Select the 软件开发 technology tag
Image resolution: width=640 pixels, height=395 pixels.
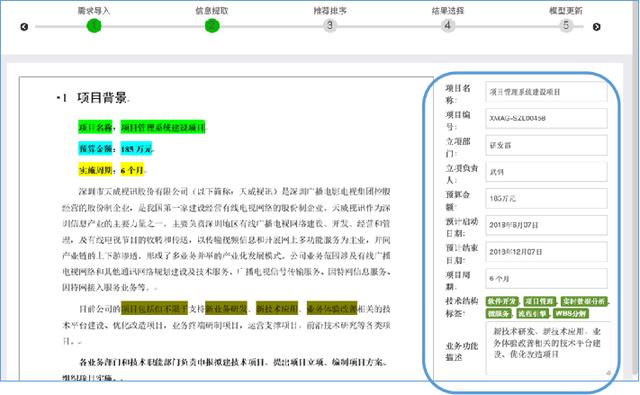(x=502, y=301)
